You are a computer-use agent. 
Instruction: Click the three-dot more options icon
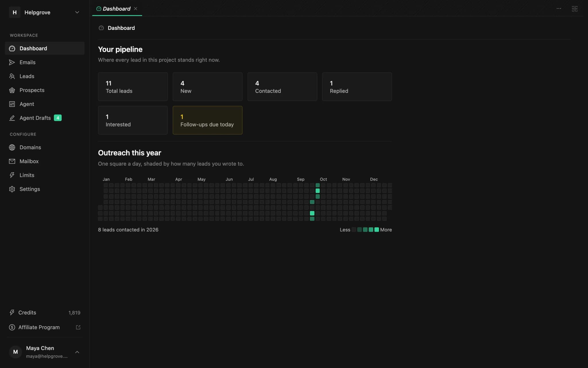pos(559,9)
